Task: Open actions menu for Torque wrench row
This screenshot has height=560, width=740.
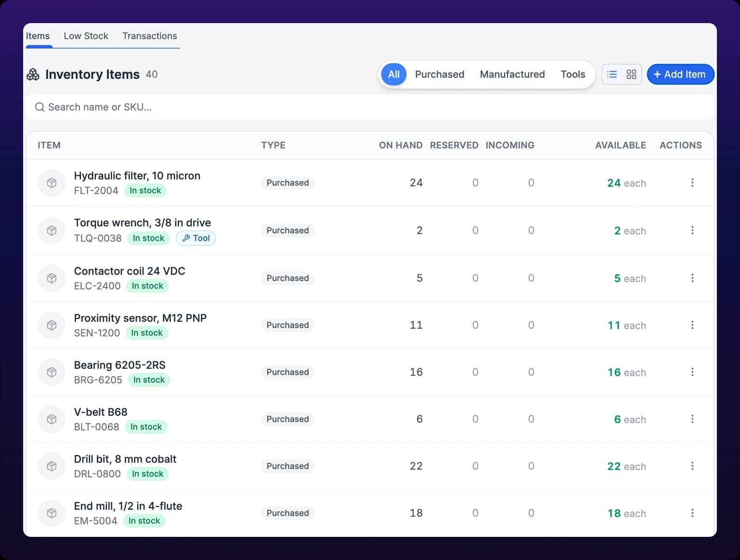Action: coord(692,230)
